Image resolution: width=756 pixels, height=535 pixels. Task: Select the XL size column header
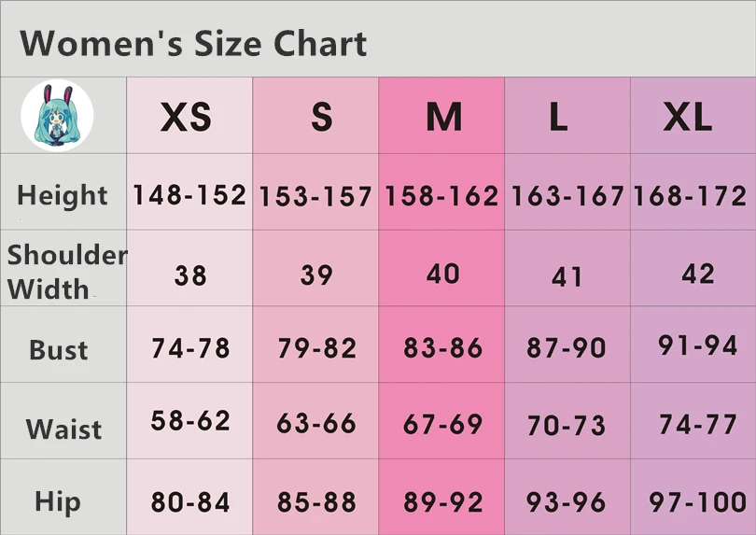point(688,117)
